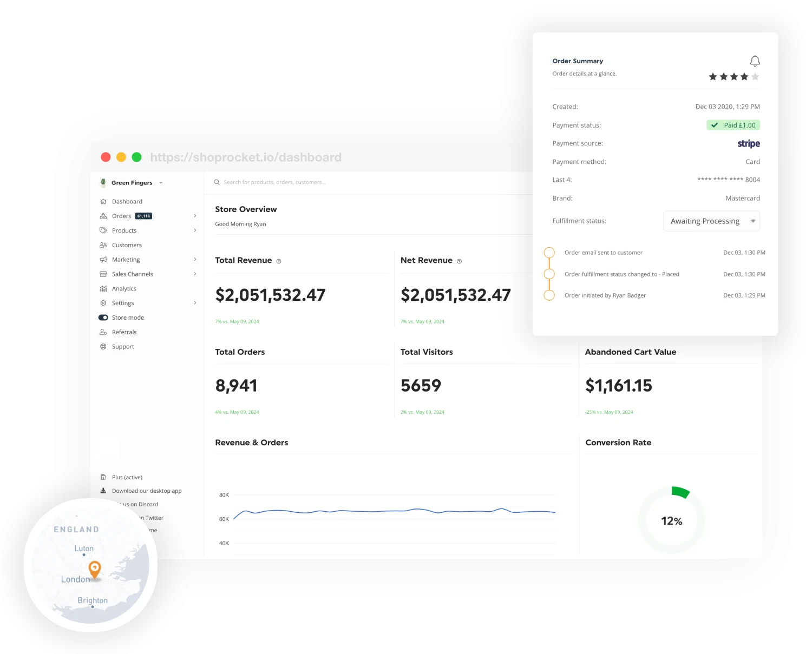The image size is (812, 654).
Task: Toggle the Store mode switch
Action: point(103,318)
